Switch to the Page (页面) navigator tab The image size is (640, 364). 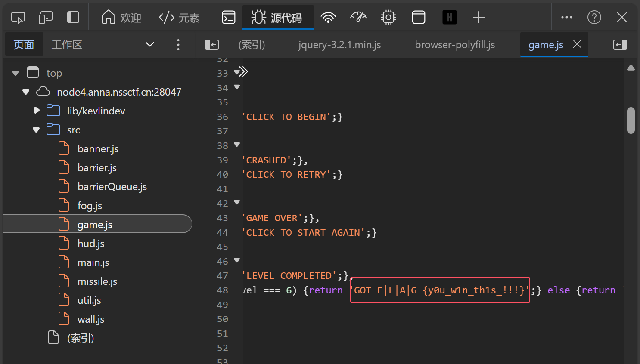[x=24, y=45]
